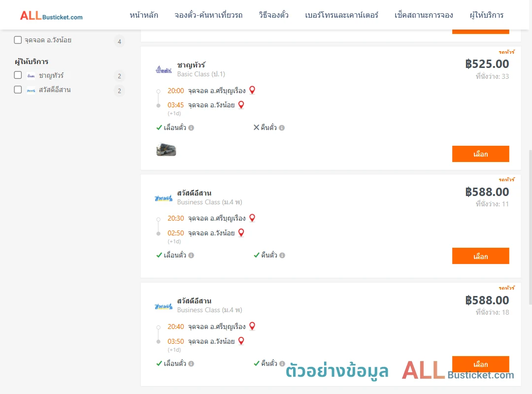Click info icon next to คืนตั๋ว on ฿525 trip

(x=282, y=128)
